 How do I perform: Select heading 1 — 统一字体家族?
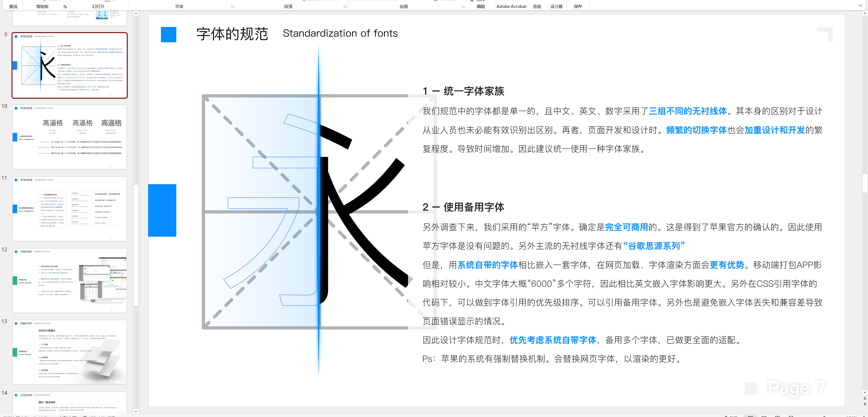pyautogui.click(x=463, y=91)
